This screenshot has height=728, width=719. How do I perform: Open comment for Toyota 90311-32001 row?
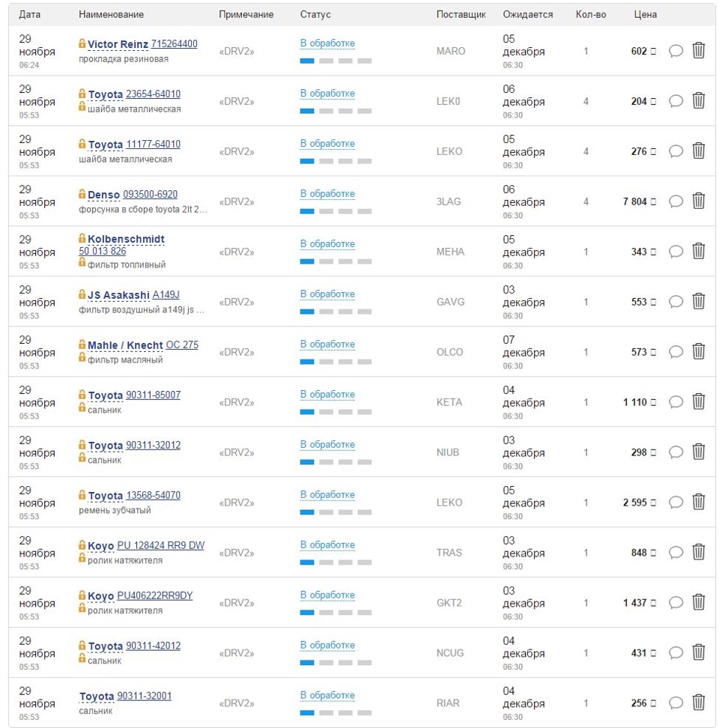click(x=676, y=703)
